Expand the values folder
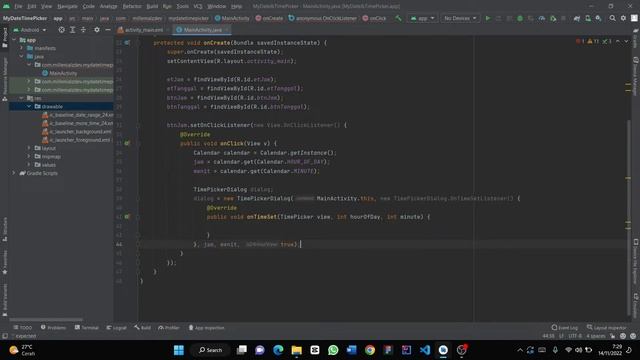Screen dimensions: 640x360 [29, 164]
